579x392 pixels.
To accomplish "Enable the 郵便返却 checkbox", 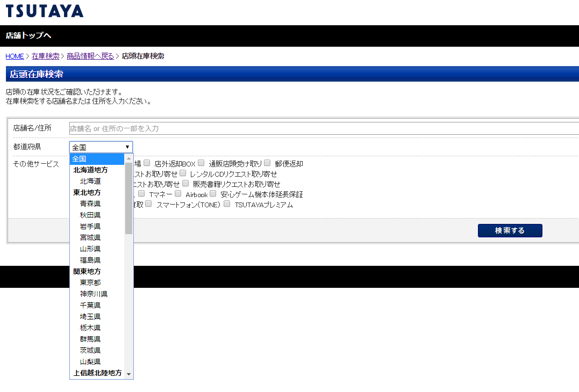I will [x=267, y=163].
